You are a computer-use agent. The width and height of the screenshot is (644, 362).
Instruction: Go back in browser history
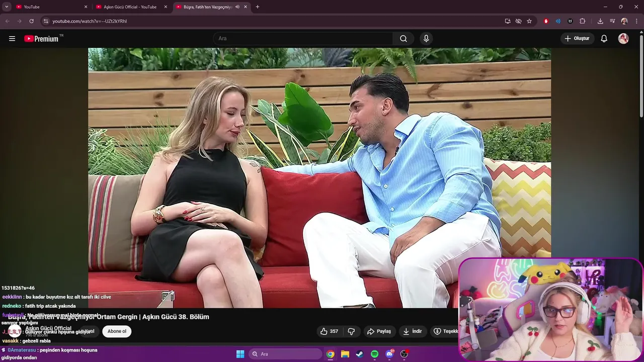click(x=8, y=21)
